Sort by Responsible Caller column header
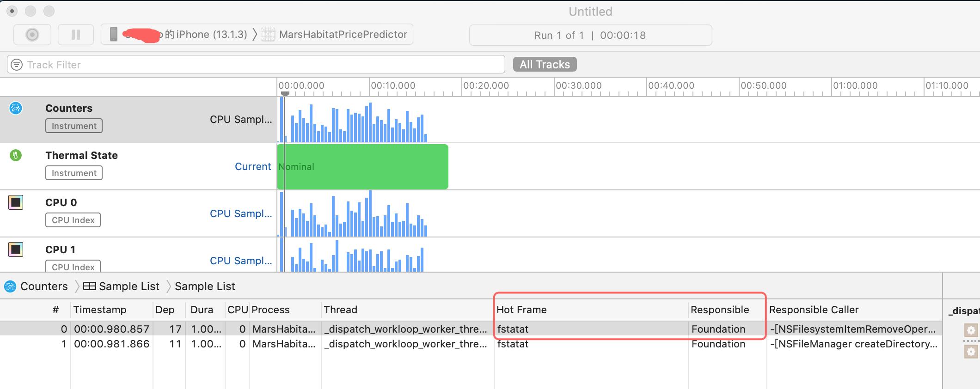This screenshot has width=980, height=389. pos(814,310)
